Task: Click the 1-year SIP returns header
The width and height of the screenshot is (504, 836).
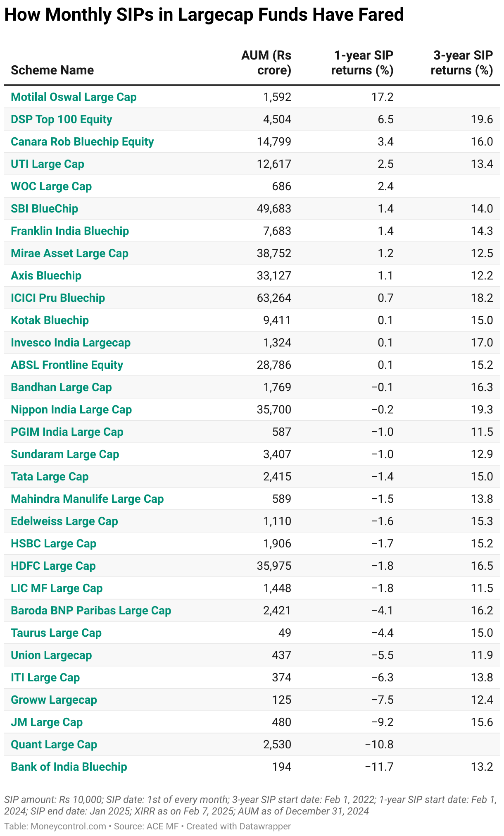Action: click(362, 63)
